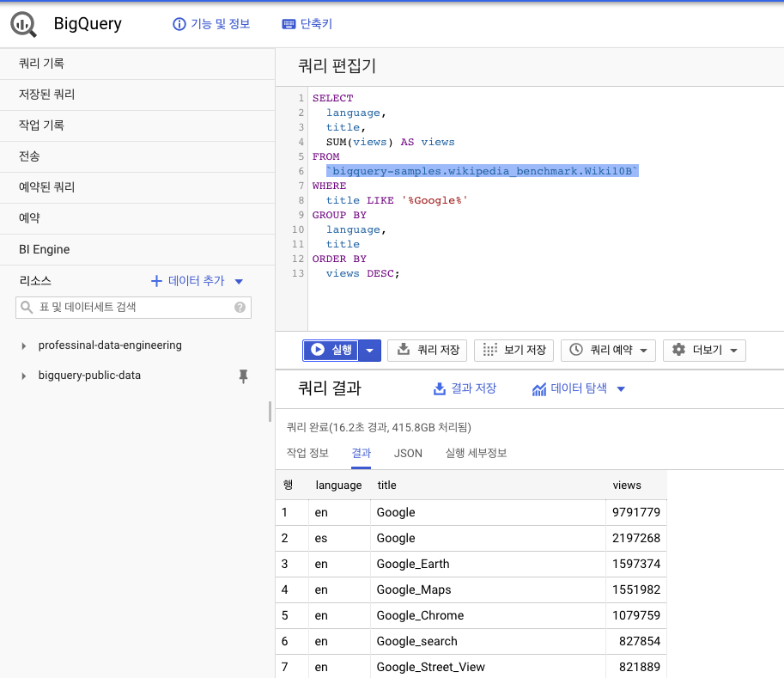Click 표 및 데이터세트 검색 search field
This screenshot has width=784, height=678.
[133, 308]
